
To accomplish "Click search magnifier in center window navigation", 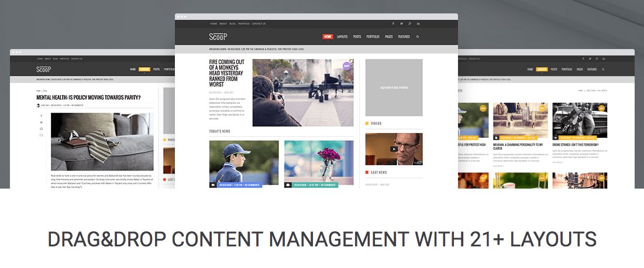I will coord(418,37).
